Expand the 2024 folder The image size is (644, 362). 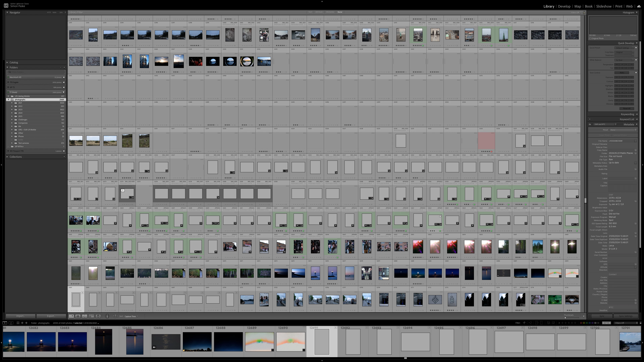(x=12, y=113)
